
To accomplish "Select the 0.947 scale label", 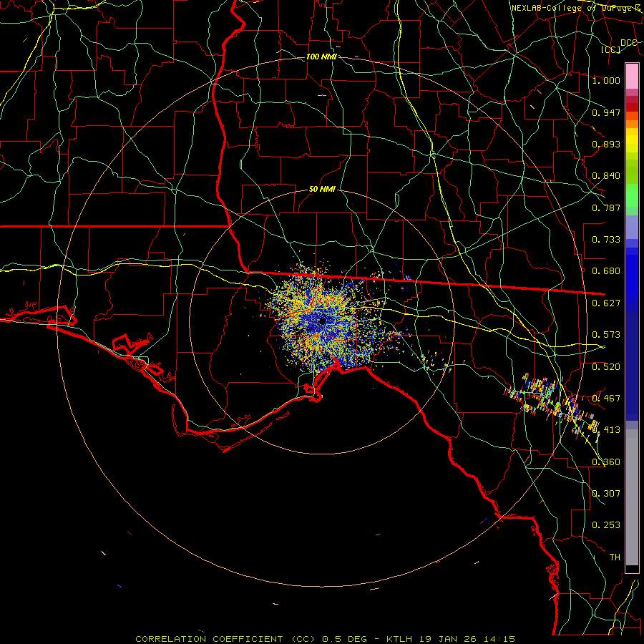I will pyautogui.click(x=606, y=112).
